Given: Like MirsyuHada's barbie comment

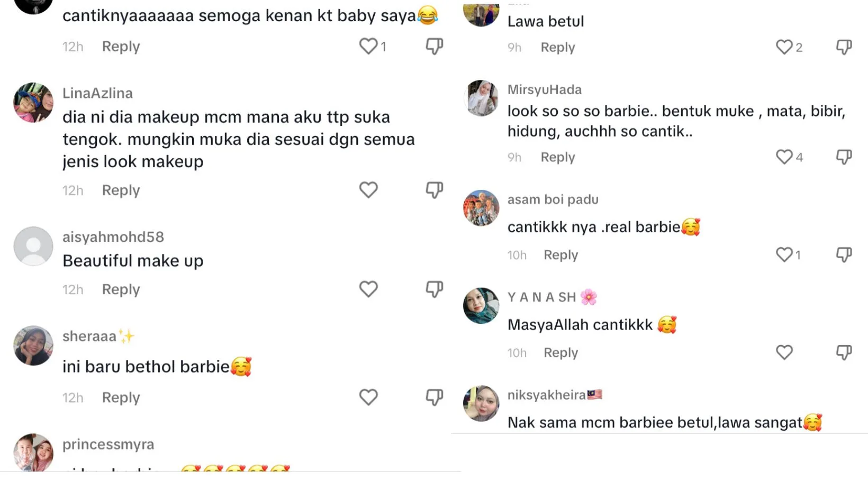Looking at the screenshot, I should (784, 157).
